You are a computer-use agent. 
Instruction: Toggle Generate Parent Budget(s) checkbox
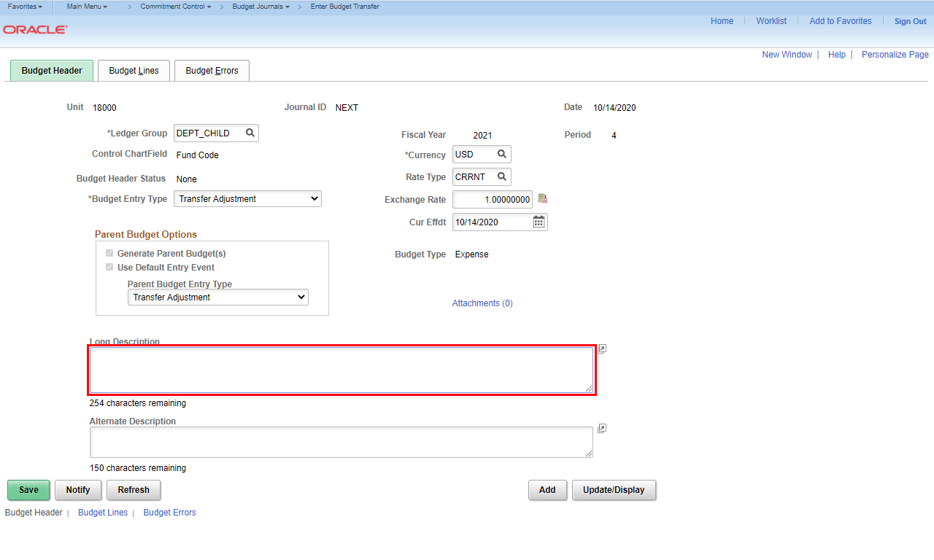[109, 254]
